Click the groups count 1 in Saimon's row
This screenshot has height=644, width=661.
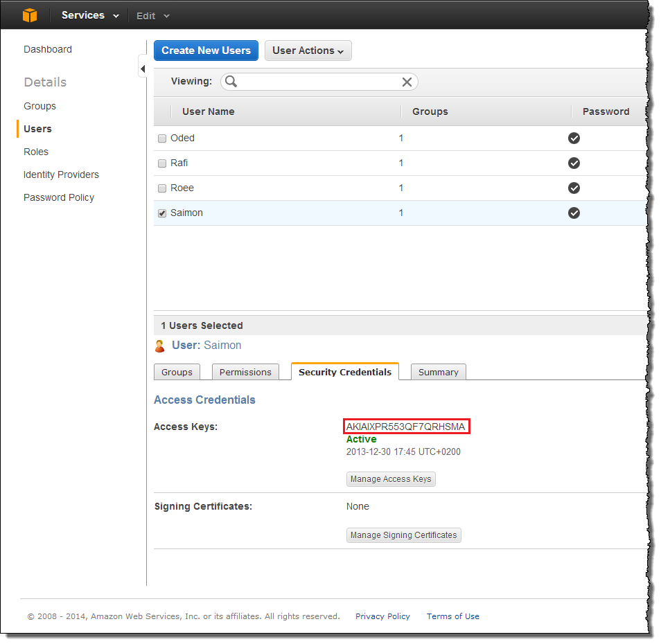(401, 213)
